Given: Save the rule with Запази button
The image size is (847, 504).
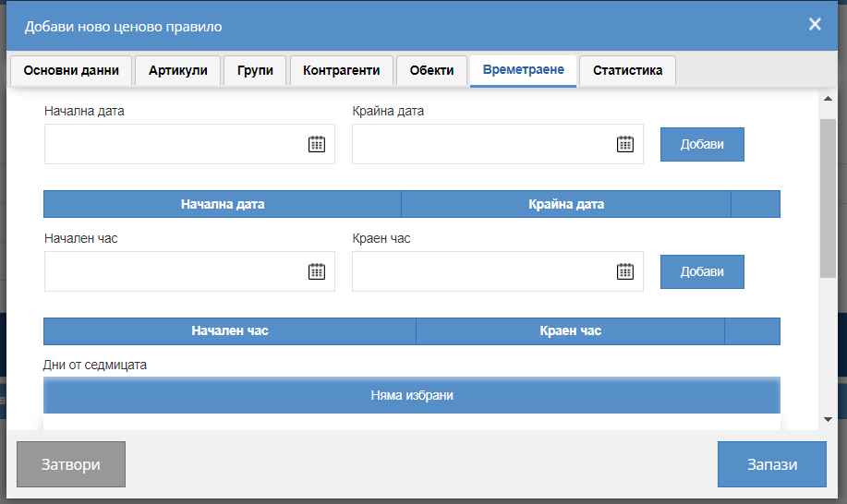Looking at the screenshot, I should pos(772,464).
